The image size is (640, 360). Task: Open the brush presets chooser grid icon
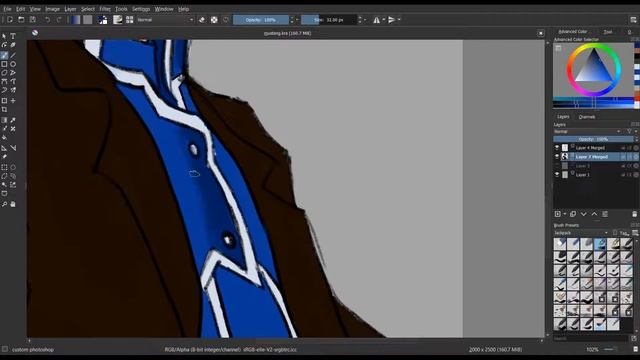point(129,20)
